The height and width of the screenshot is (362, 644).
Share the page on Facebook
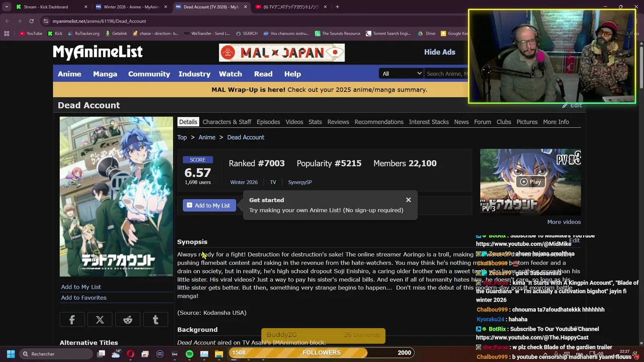[72, 320]
